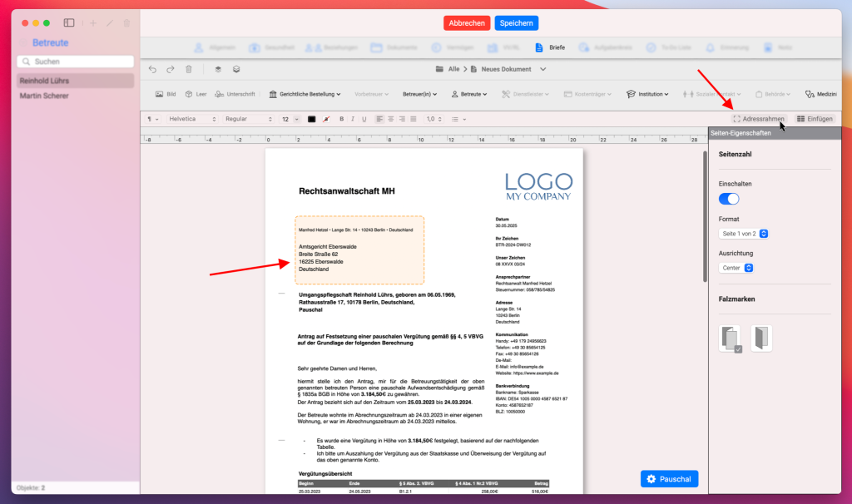Click the trash icon in the document toolbar
852x504 pixels.
point(189,69)
